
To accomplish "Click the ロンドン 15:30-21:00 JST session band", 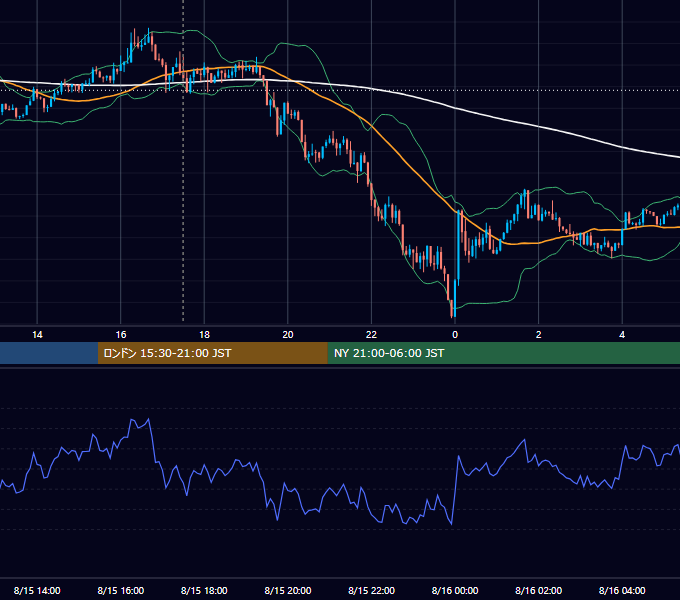I will (x=212, y=353).
